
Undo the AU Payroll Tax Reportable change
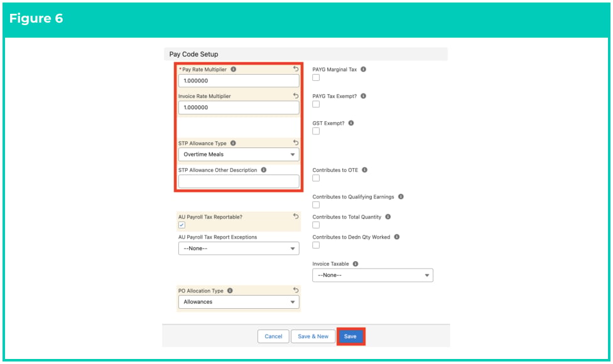[296, 216]
